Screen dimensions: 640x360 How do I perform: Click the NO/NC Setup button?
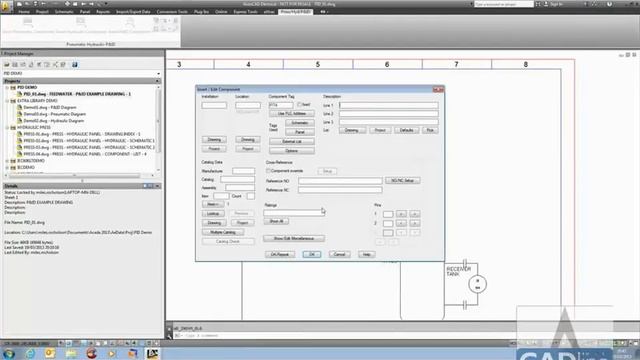coord(402,180)
